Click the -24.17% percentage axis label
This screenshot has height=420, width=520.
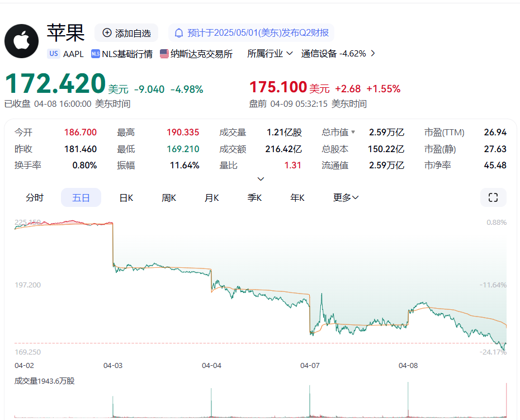pyautogui.click(x=493, y=352)
